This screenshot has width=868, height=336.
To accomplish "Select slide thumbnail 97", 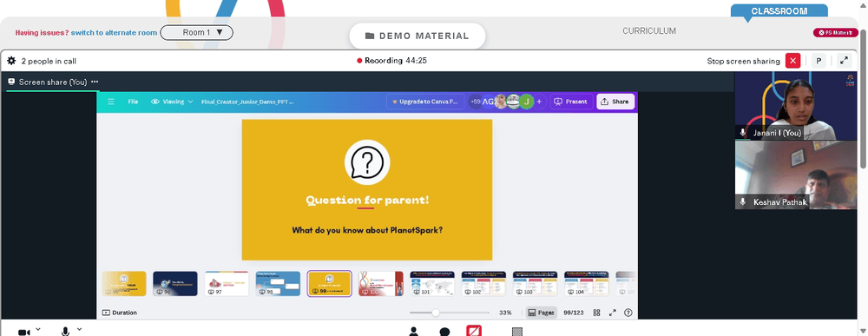I will [227, 283].
